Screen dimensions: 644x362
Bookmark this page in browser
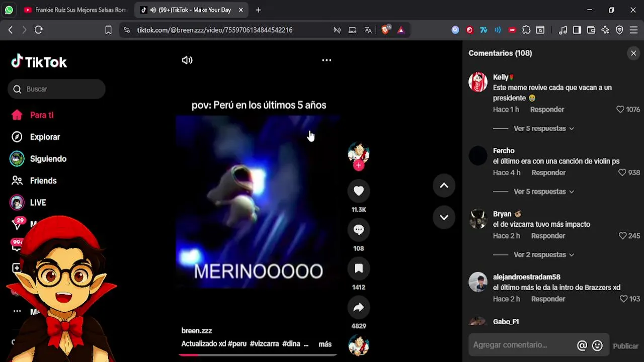coord(108,30)
